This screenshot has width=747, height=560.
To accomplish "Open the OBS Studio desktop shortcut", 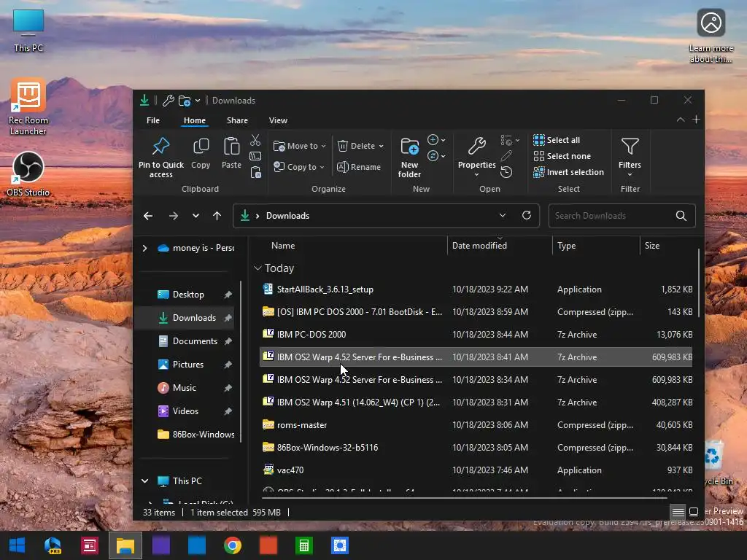I will coord(28,174).
